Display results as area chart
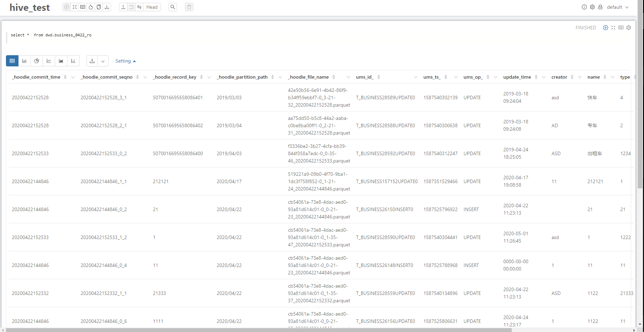The width and height of the screenshot is (644, 332). click(x=61, y=61)
